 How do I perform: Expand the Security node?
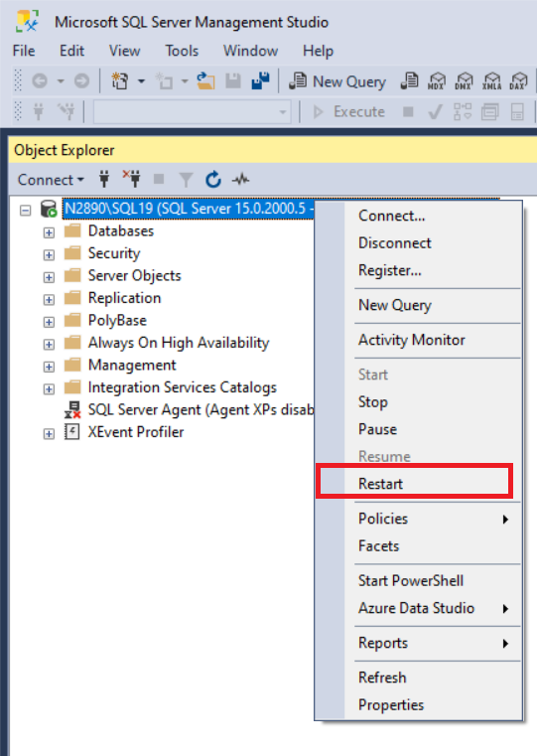click(x=49, y=254)
